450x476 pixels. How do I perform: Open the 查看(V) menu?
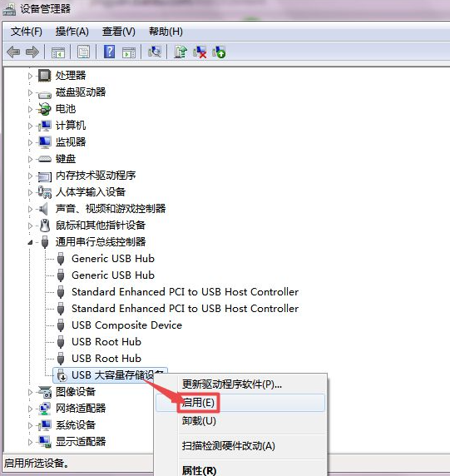coord(119,32)
